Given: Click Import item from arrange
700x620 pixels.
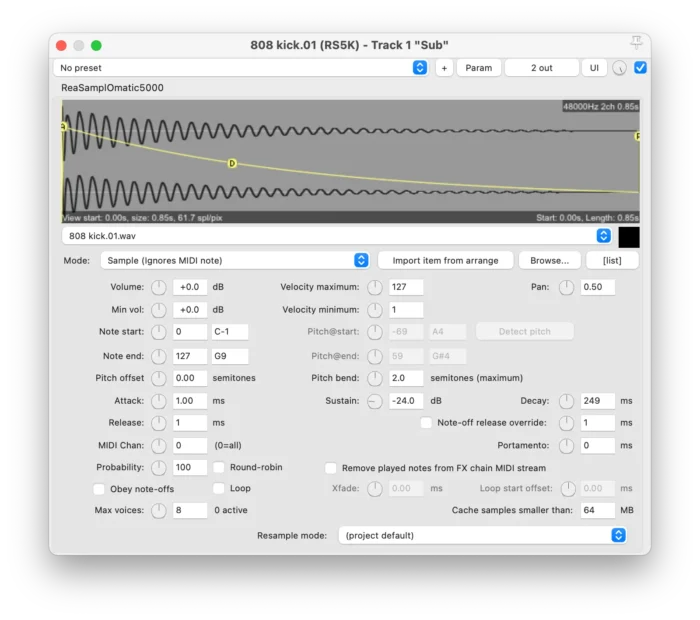Looking at the screenshot, I should (446, 260).
